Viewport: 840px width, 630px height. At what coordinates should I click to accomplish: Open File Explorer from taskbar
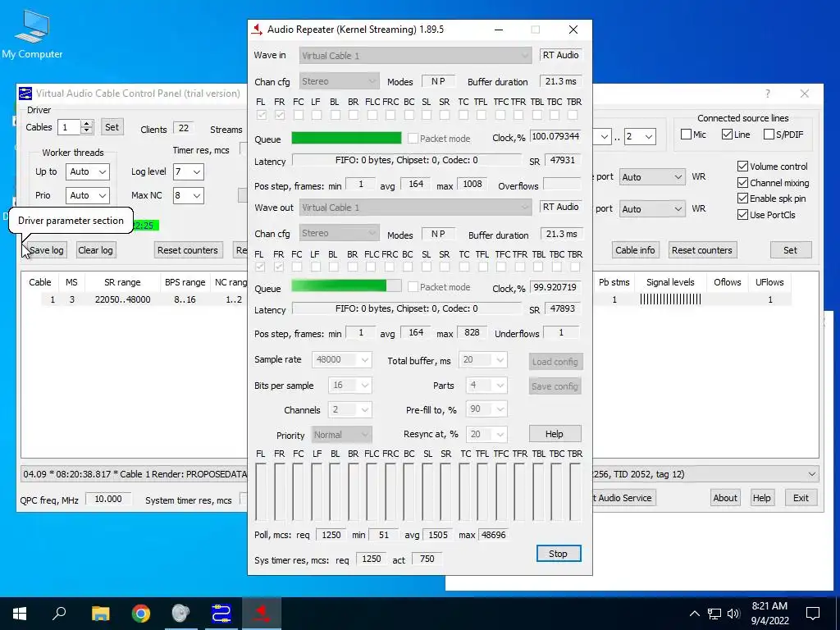click(x=100, y=613)
